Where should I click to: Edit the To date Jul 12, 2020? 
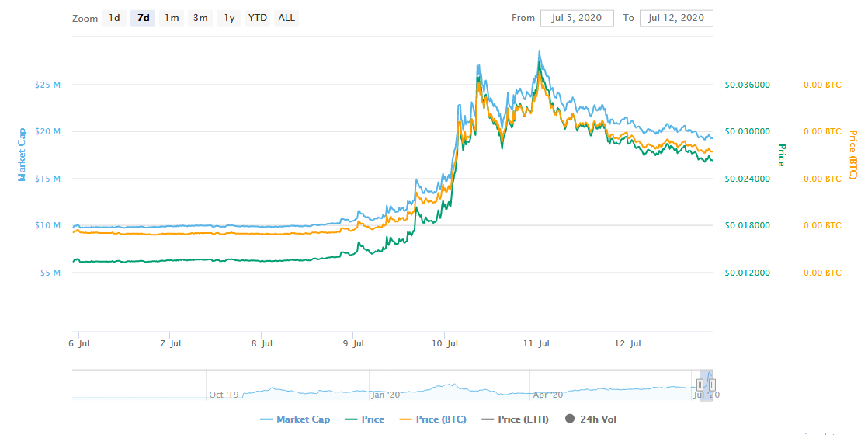(676, 18)
